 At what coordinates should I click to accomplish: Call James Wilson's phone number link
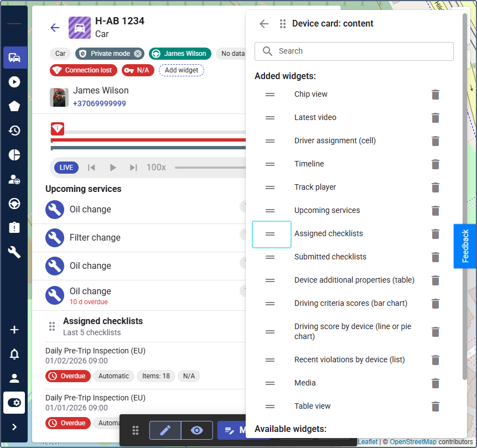click(100, 103)
